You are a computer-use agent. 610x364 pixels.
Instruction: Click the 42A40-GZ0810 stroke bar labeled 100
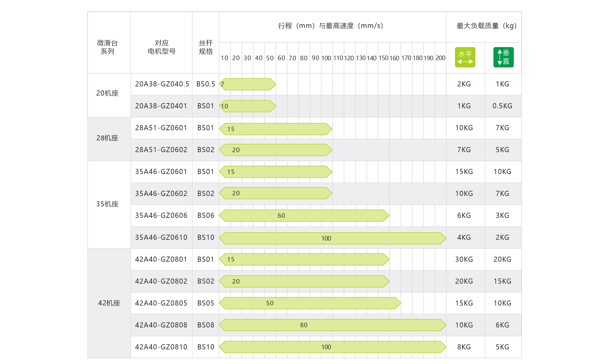(333, 347)
